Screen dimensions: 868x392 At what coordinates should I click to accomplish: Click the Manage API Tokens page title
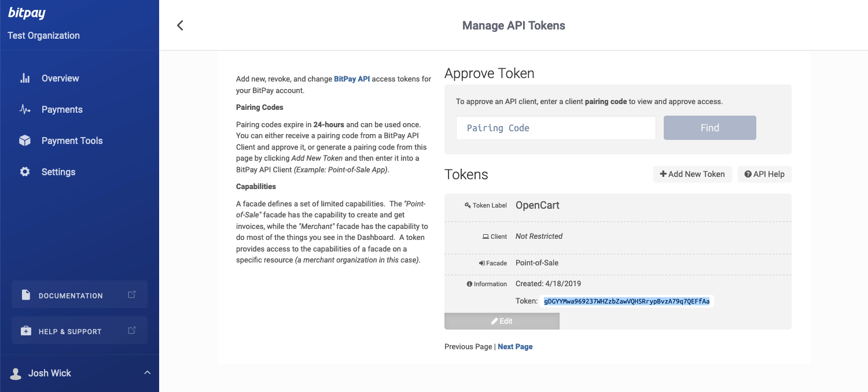pos(514,25)
